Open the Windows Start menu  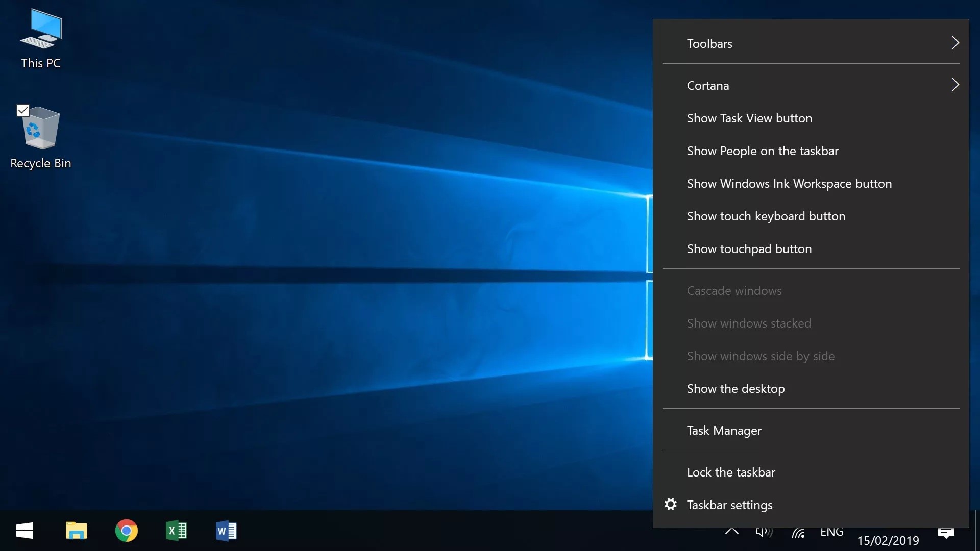click(24, 531)
